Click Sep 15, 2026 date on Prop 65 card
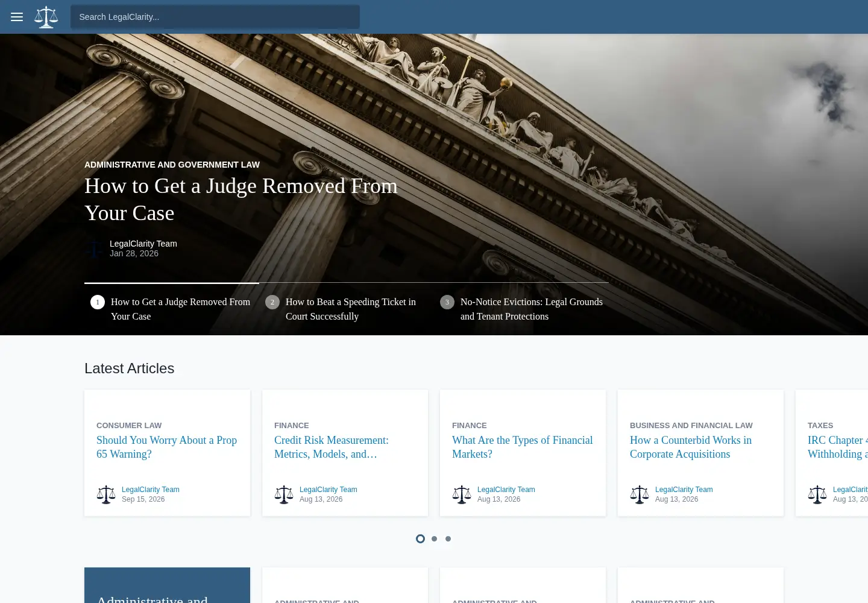This screenshot has width=868, height=603. point(143,499)
